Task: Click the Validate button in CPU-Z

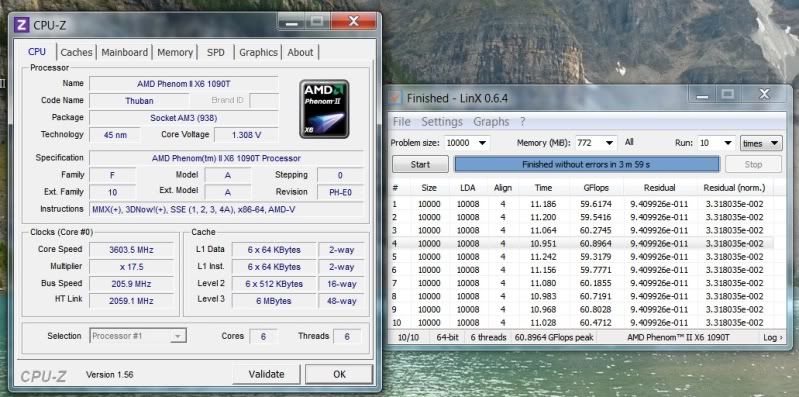Action: point(266,374)
